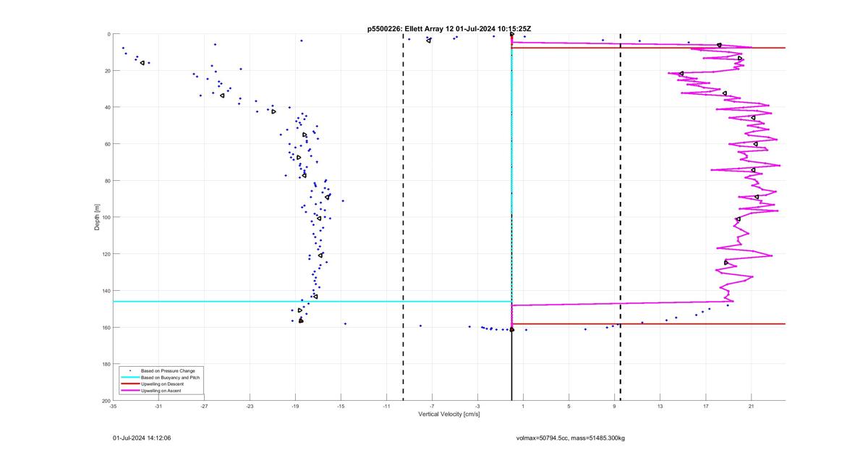
Task: Click the volmax=50794.5cc, mass=51485.300kg footer text
Action: [571, 438]
